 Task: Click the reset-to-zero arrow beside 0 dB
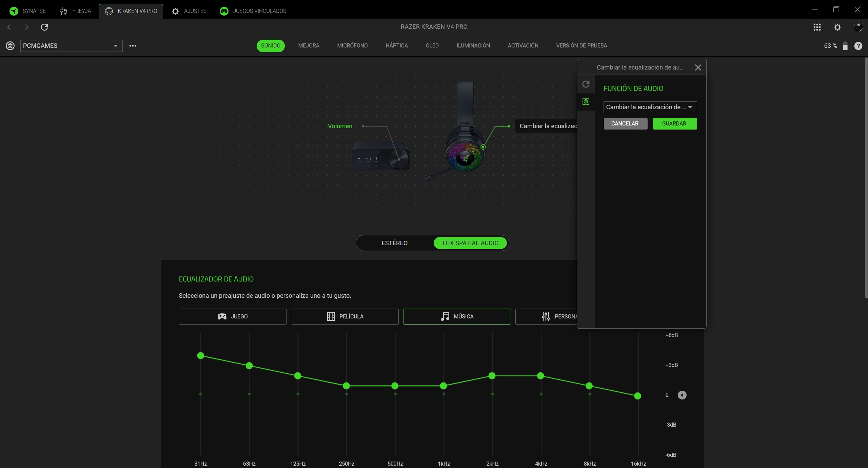click(x=682, y=395)
